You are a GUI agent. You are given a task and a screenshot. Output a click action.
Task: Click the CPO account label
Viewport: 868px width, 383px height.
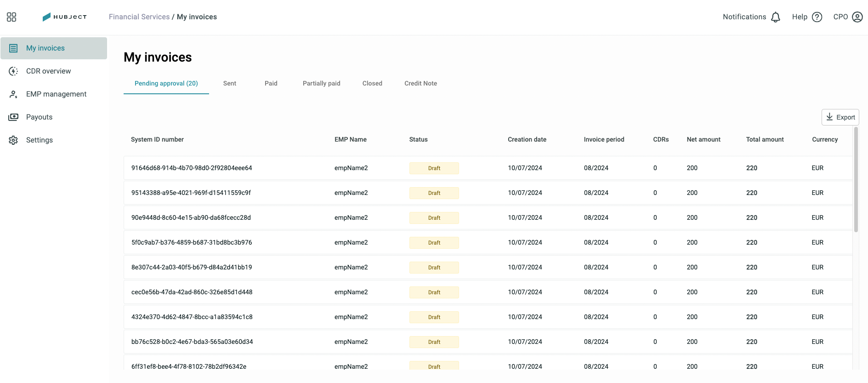(x=840, y=17)
